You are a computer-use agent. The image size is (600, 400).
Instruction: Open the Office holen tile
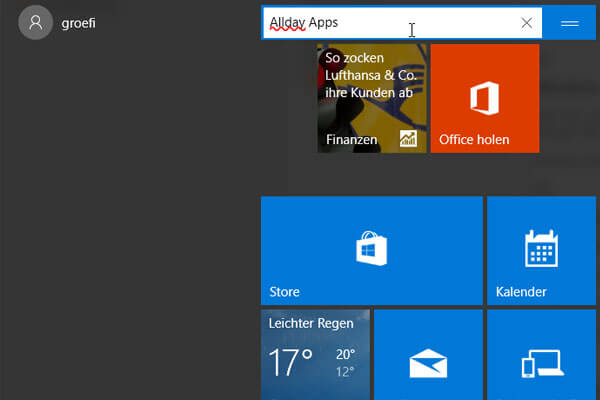[x=485, y=98]
